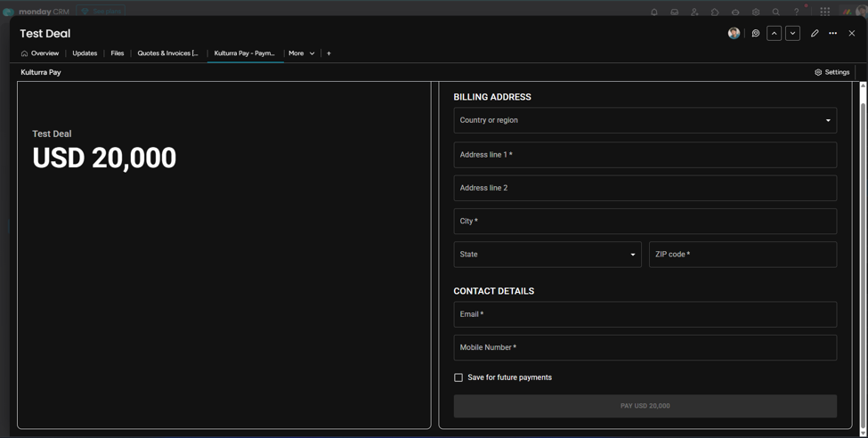Focus the Email input field
The width and height of the screenshot is (868, 438).
click(645, 314)
